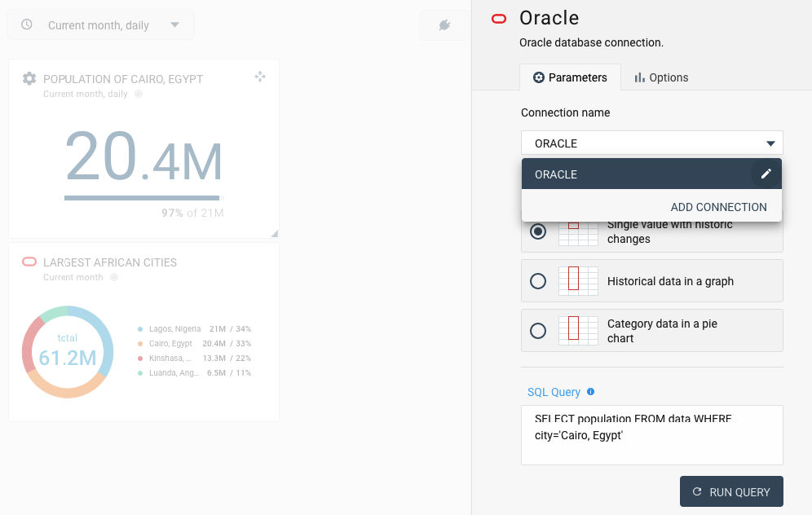Click the 20.4M population value
The height and width of the screenshot is (515, 812).
pos(144,157)
